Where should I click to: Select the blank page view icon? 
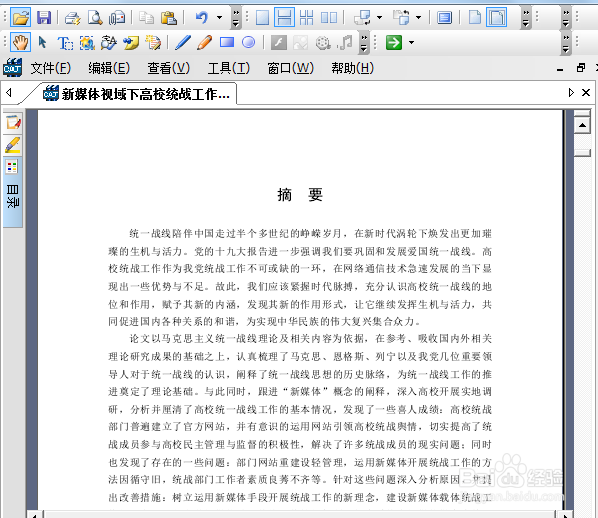(474, 18)
